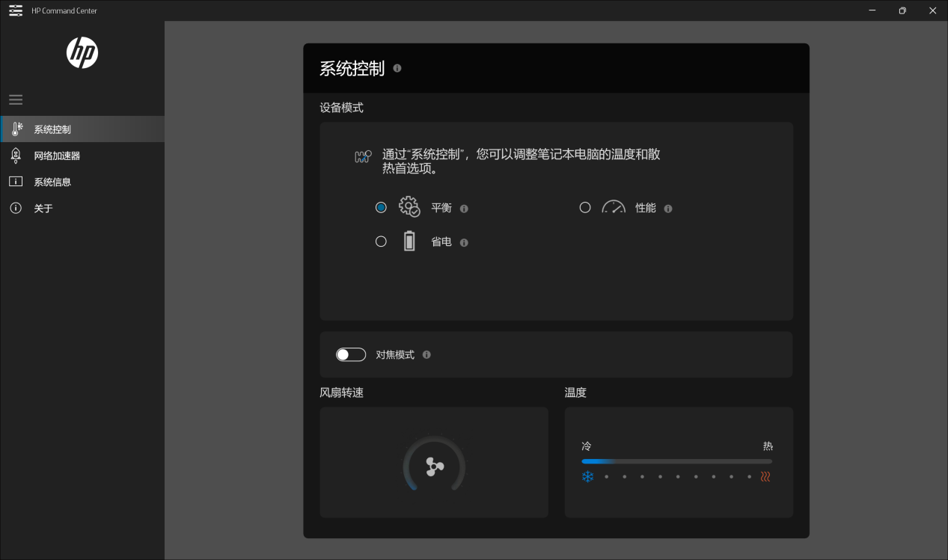The width and height of the screenshot is (948, 560).
Task: Click the info button beside 对焦模式
Action: (x=426, y=354)
